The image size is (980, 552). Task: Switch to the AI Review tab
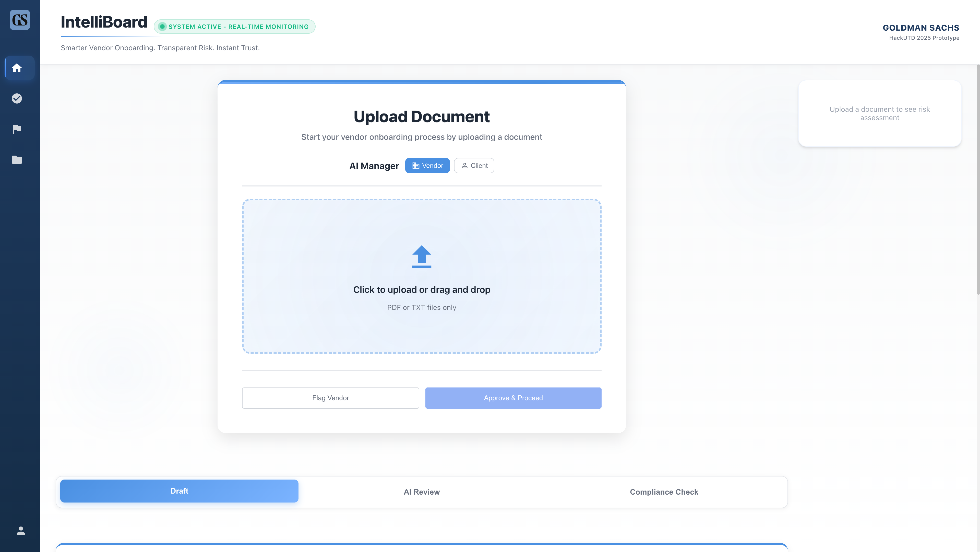point(422,492)
